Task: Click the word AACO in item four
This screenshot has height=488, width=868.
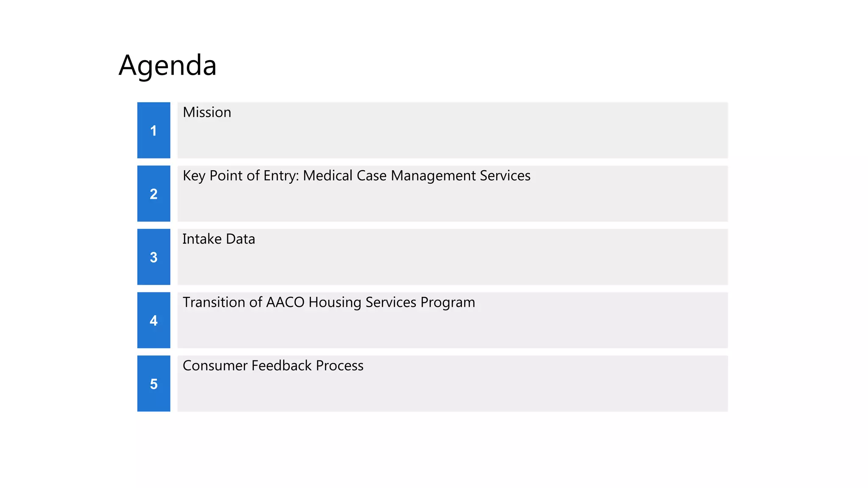Action: (285, 302)
